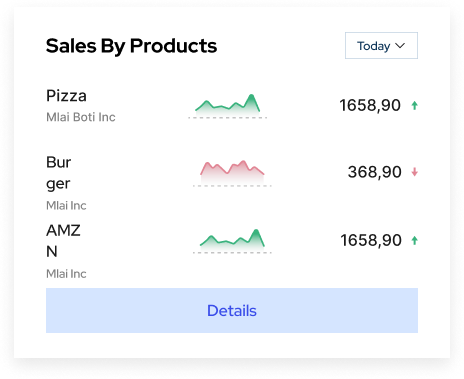Click Mlai Inc label under Burger

point(66,205)
